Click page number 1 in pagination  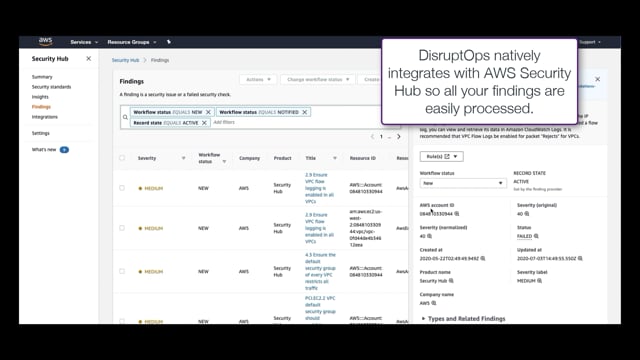point(381,137)
